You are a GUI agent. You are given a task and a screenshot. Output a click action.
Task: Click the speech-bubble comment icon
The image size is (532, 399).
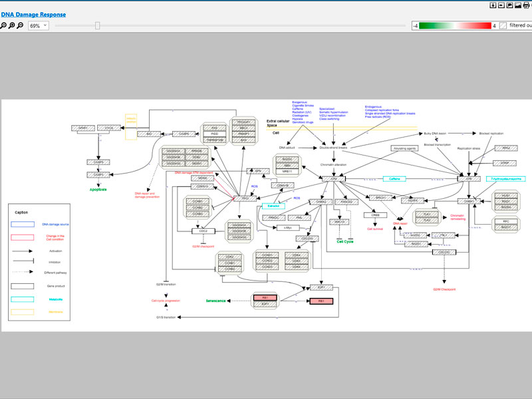click(x=509, y=5)
